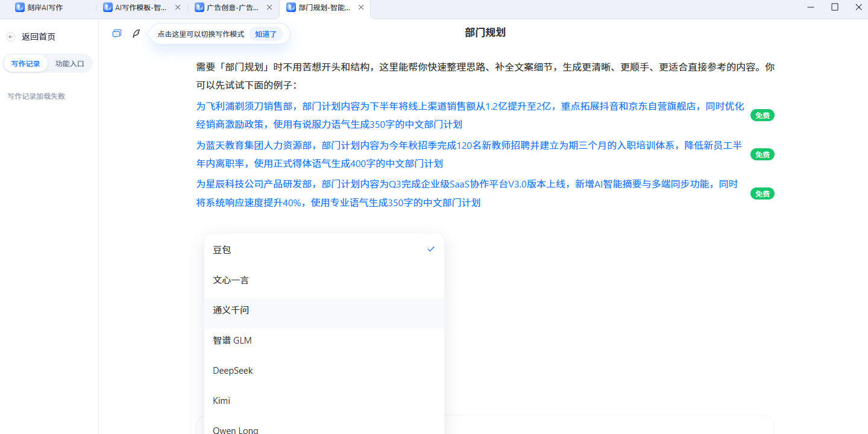Click the AI写作模板 tab logo icon
868x434 pixels.
click(108, 7)
